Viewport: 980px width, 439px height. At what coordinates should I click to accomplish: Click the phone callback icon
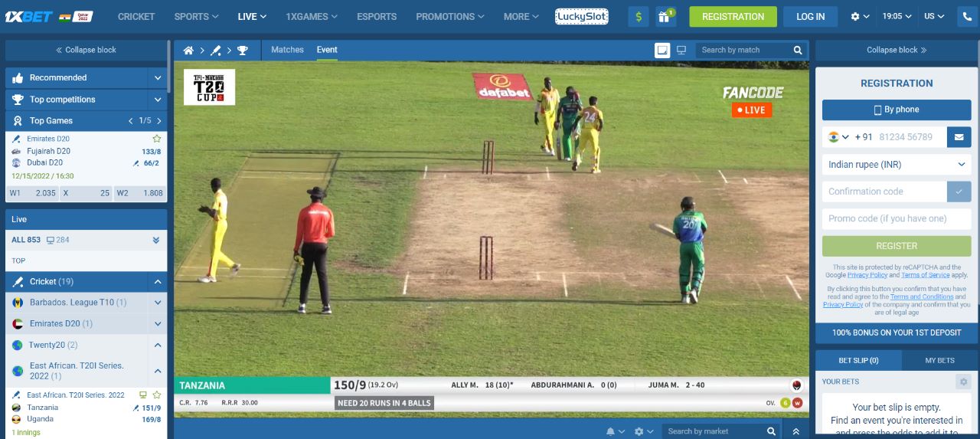(967, 16)
